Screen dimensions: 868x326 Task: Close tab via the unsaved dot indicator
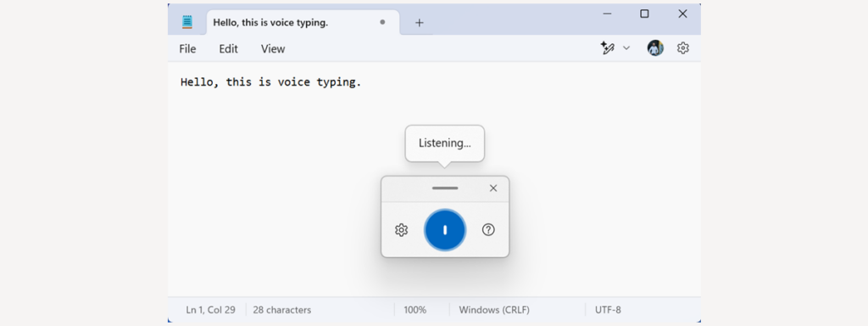(382, 22)
